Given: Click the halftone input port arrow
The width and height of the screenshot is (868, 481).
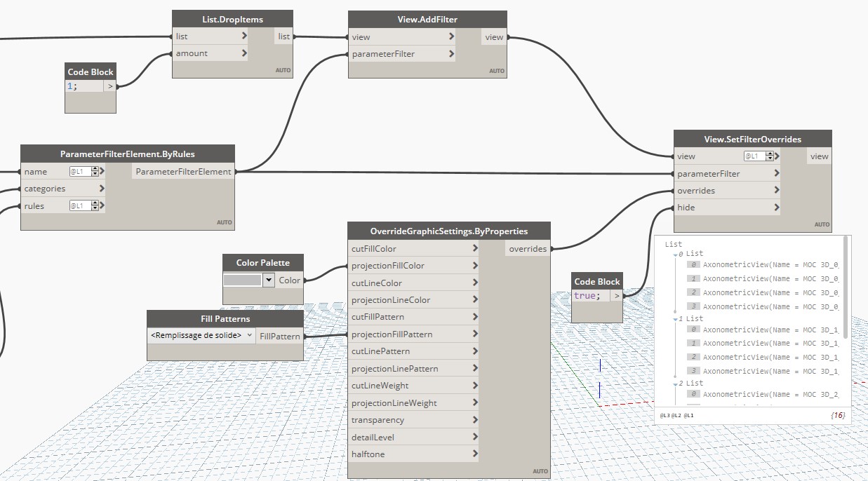Looking at the screenshot, I should pyautogui.click(x=476, y=454).
